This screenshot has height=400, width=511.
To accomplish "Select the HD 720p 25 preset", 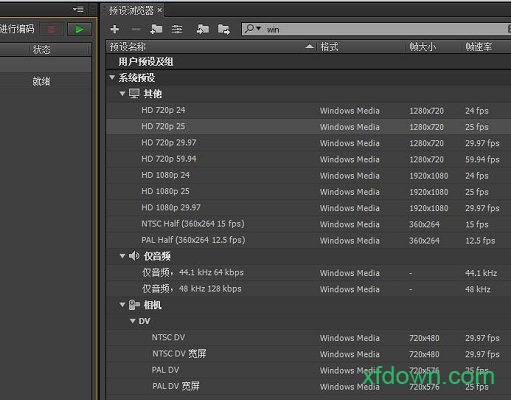I will pyautogui.click(x=308, y=127).
